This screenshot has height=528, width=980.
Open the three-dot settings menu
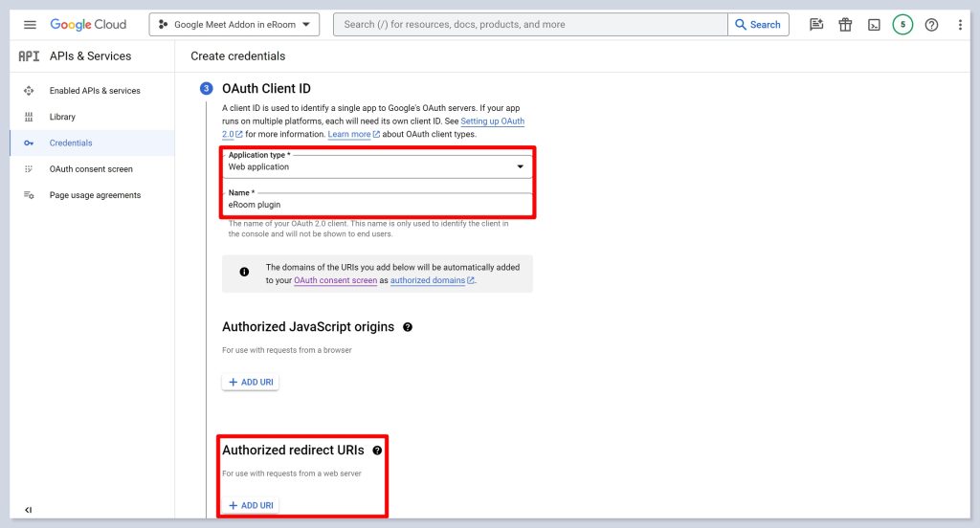tap(960, 25)
